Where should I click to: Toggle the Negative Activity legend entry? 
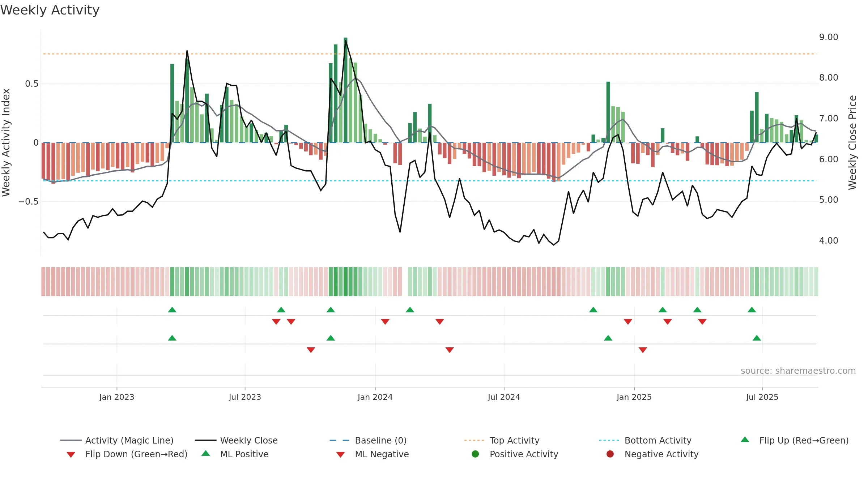tap(652, 454)
